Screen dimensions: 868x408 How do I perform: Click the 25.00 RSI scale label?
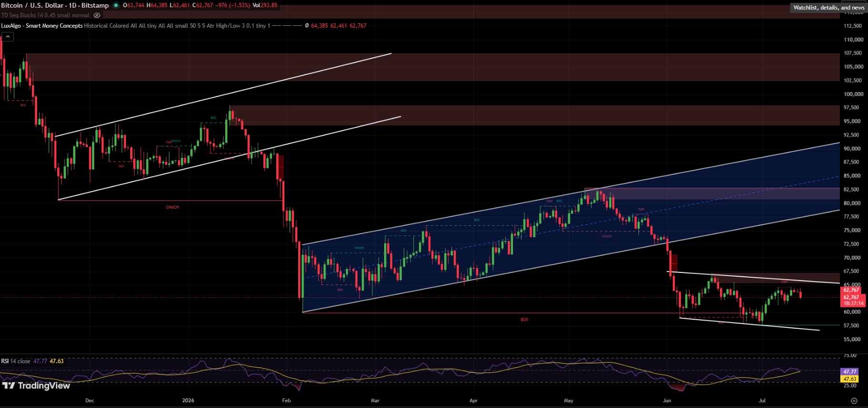(850, 386)
